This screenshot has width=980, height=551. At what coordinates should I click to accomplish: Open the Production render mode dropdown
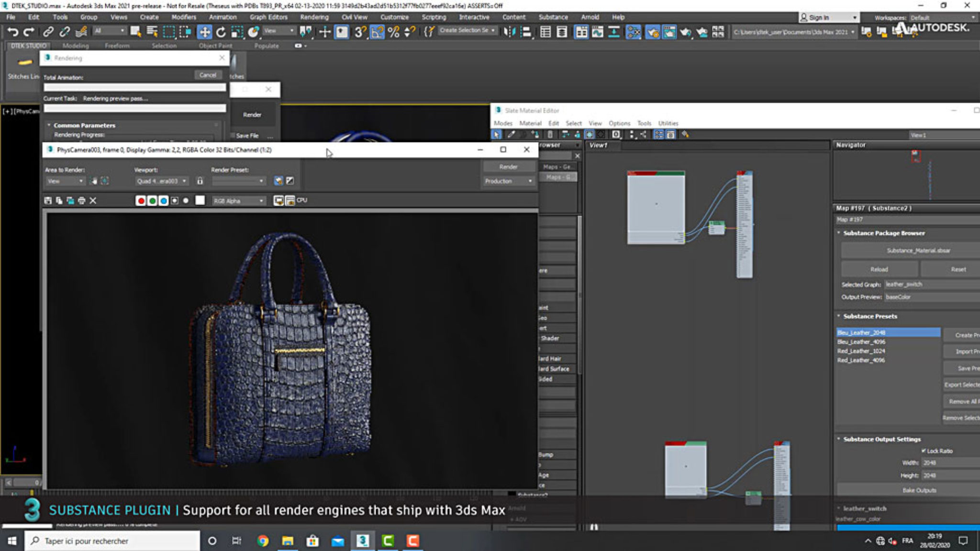(x=508, y=181)
